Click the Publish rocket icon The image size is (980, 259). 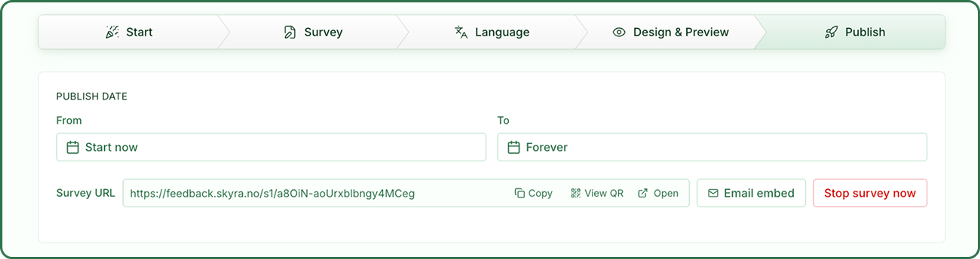point(831,32)
